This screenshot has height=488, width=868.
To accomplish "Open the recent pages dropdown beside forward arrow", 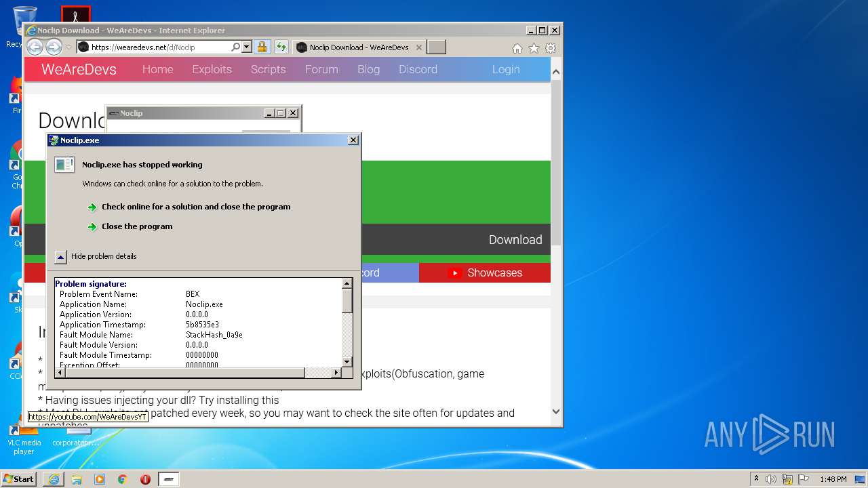I will pyautogui.click(x=68, y=47).
